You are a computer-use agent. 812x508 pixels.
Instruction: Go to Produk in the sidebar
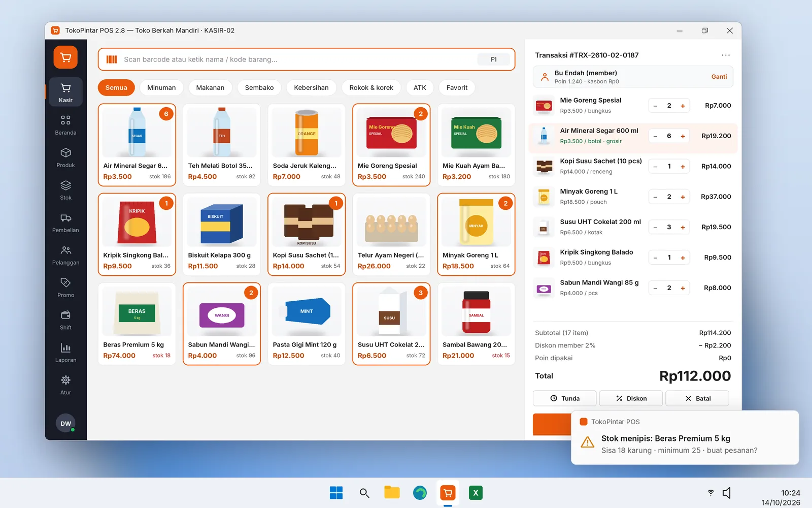[65, 157]
